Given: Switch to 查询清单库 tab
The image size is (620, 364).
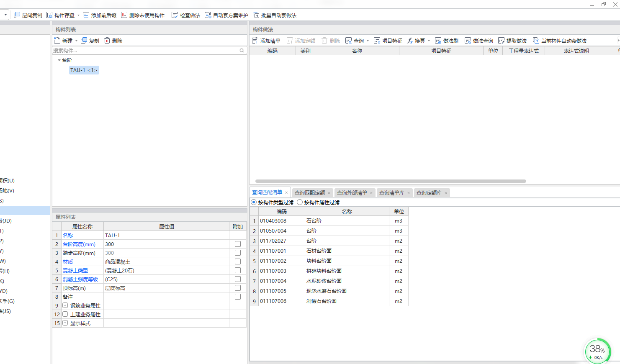Looking at the screenshot, I should 392,193.
